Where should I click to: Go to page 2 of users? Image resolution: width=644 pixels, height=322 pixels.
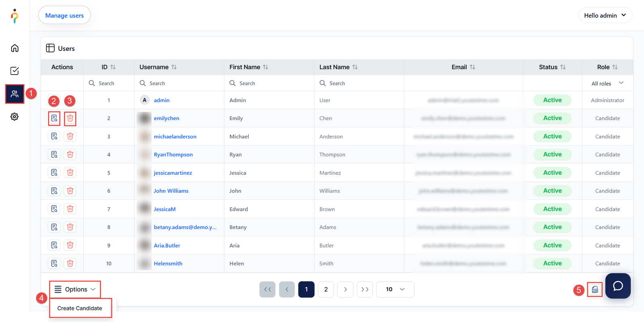pos(326,289)
